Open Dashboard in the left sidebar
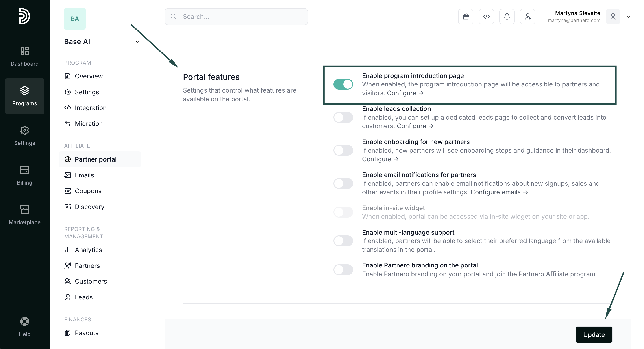This screenshot has height=349, width=644. coord(24,56)
